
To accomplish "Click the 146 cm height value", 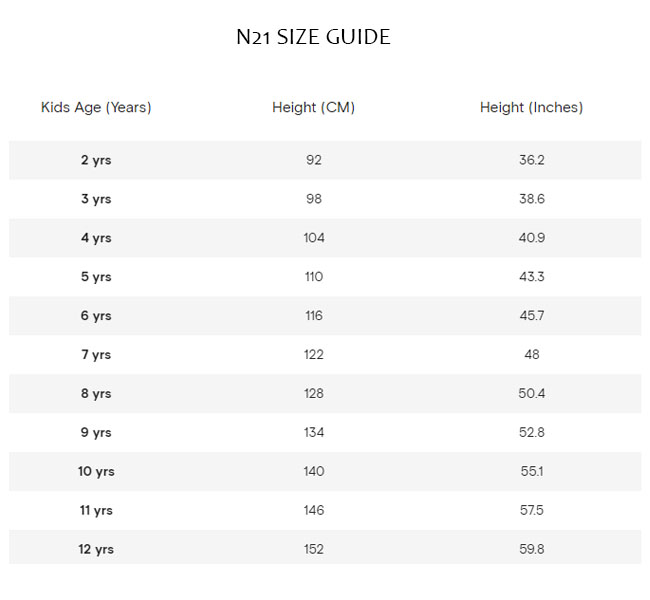I will tap(314, 510).
